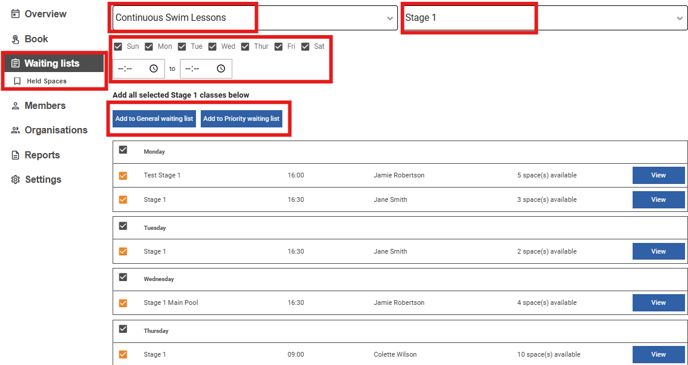Click the Held Spaces bookmark icon

[17, 81]
